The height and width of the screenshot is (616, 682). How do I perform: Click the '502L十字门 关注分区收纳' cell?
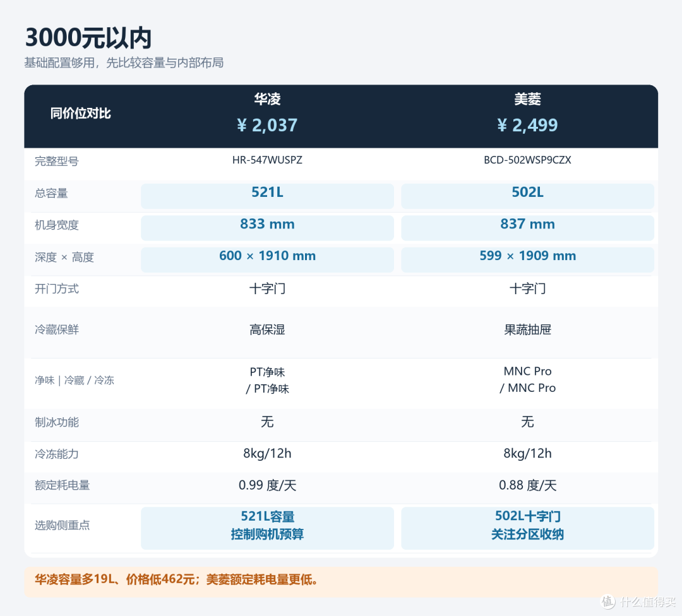[x=527, y=528]
